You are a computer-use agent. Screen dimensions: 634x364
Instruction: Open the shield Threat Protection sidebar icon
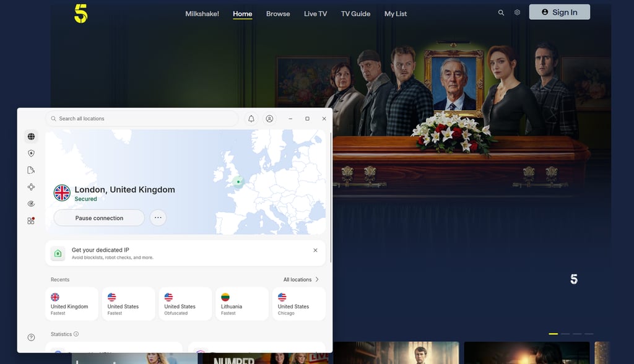click(31, 154)
